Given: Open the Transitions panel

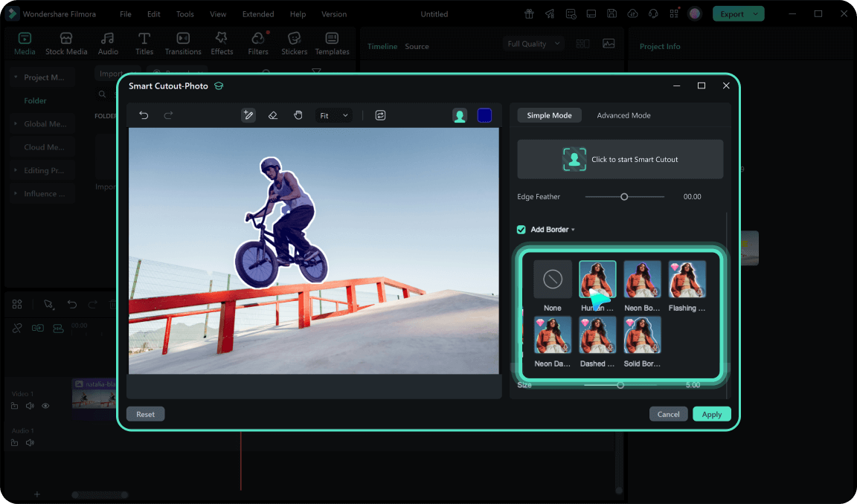Looking at the screenshot, I should click(182, 42).
